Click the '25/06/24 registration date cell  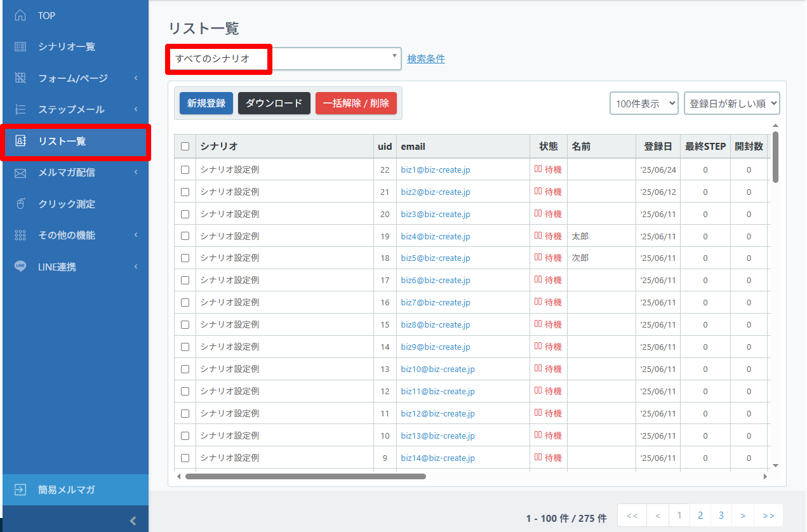point(658,170)
